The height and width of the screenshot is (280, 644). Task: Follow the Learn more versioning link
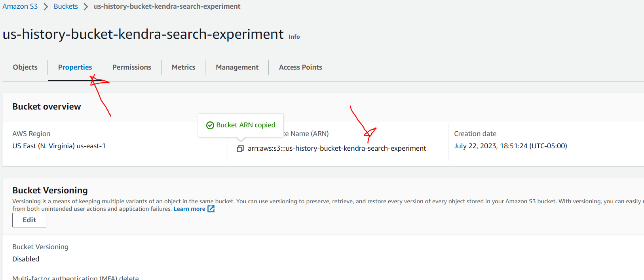189,209
